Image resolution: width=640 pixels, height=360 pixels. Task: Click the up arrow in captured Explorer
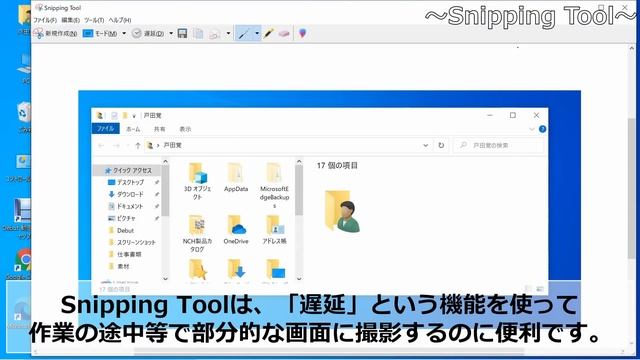(138, 145)
